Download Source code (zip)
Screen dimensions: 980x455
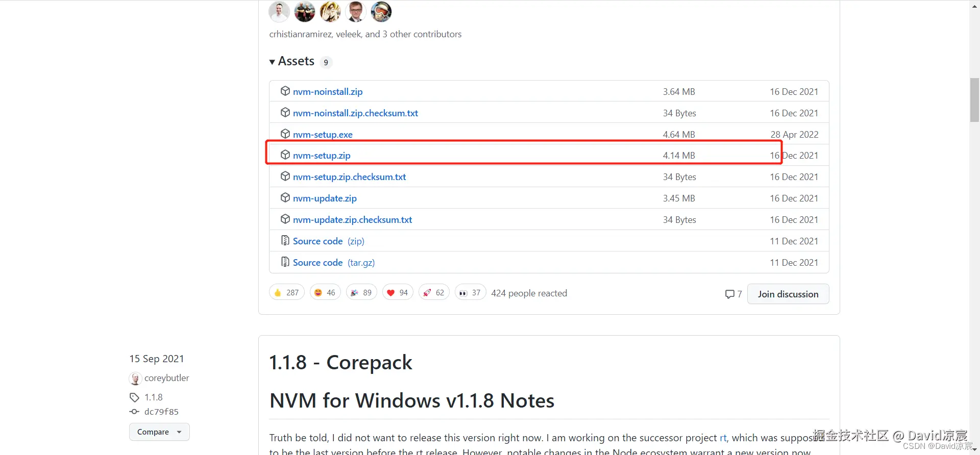(x=328, y=241)
